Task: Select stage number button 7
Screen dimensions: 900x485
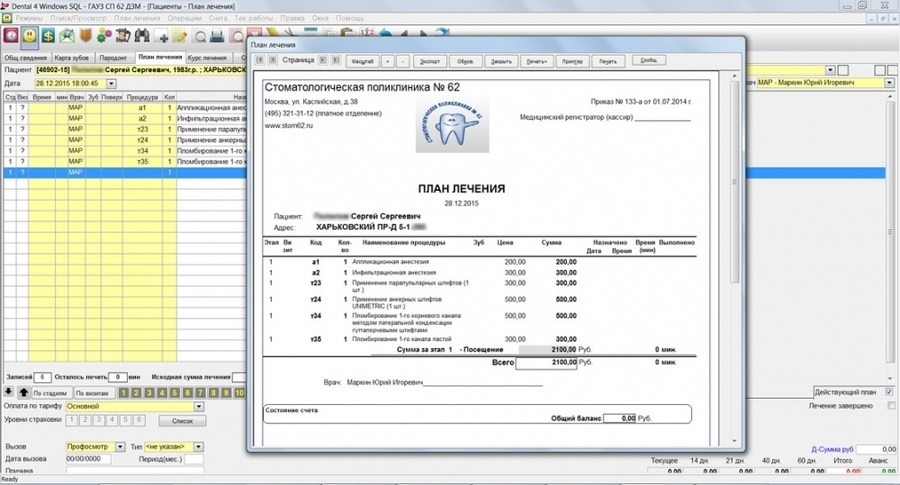Action: click(x=200, y=393)
